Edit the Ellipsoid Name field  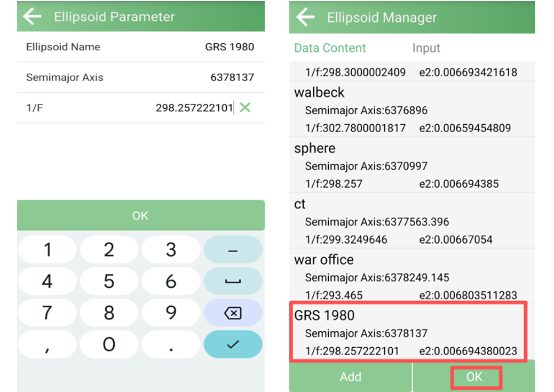[229, 47]
